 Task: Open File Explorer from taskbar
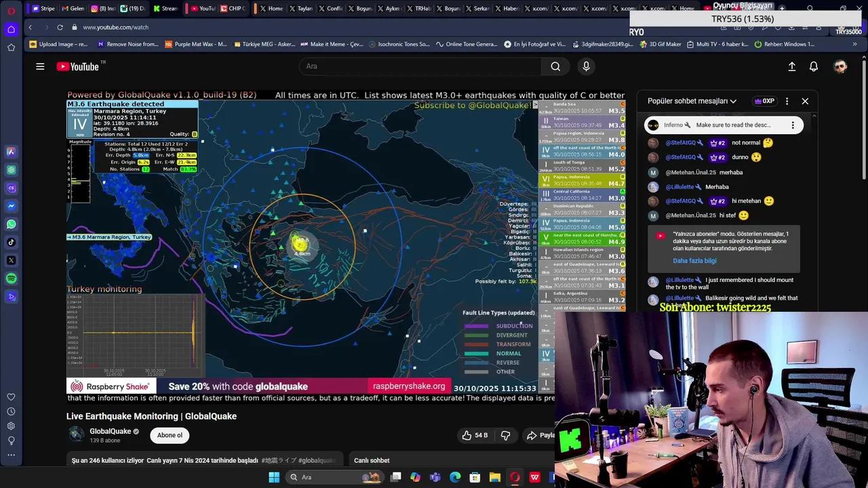pyautogui.click(x=495, y=477)
